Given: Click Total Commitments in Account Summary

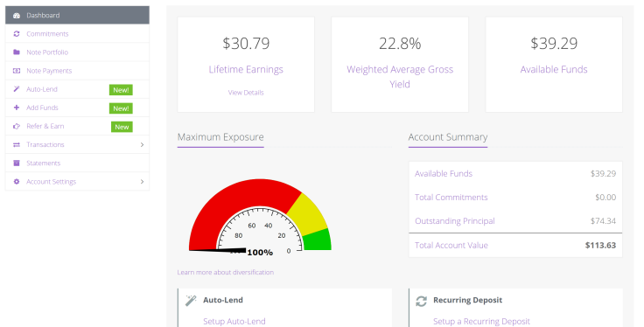Looking at the screenshot, I should [451, 198].
